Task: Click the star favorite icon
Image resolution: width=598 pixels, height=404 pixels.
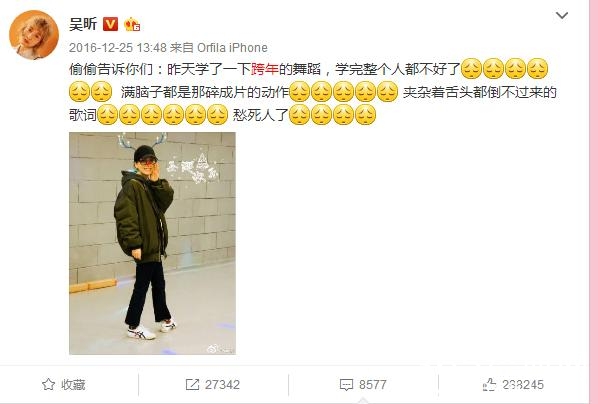Action: [48, 384]
